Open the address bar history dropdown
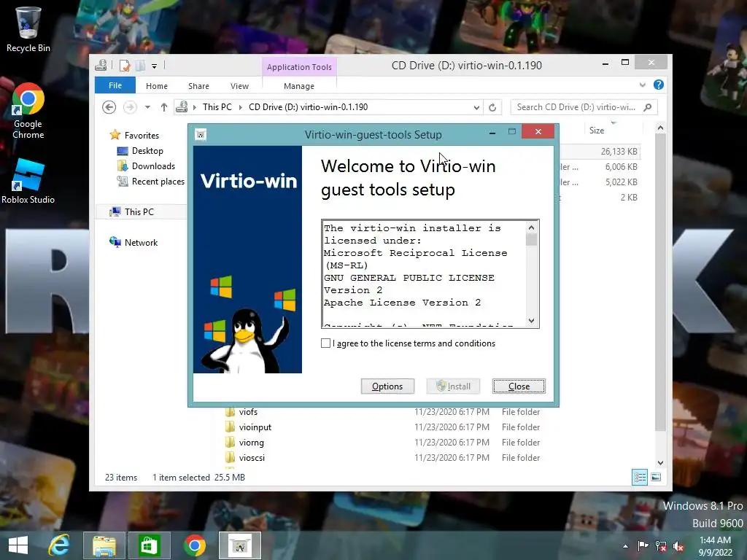Image resolution: width=747 pixels, height=560 pixels. coord(476,108)
